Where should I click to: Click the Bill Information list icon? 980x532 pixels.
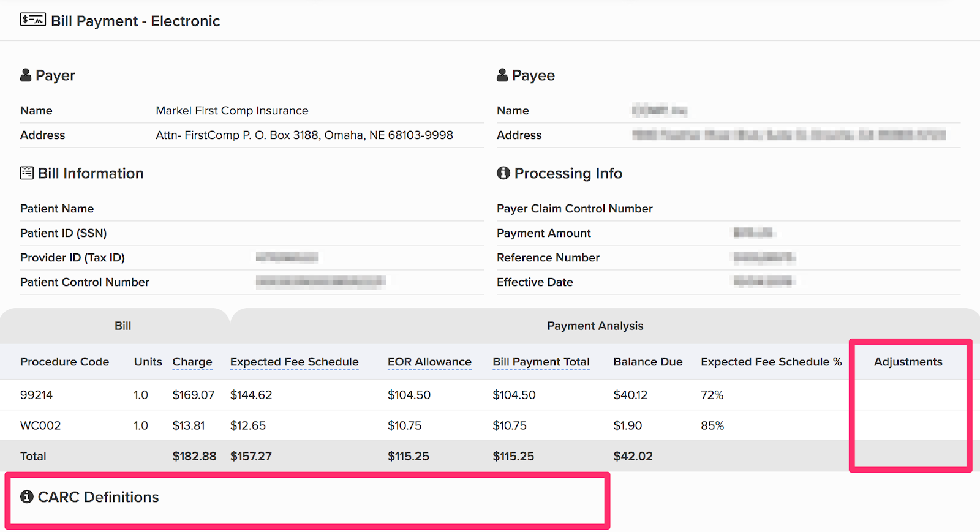point(27,173)
